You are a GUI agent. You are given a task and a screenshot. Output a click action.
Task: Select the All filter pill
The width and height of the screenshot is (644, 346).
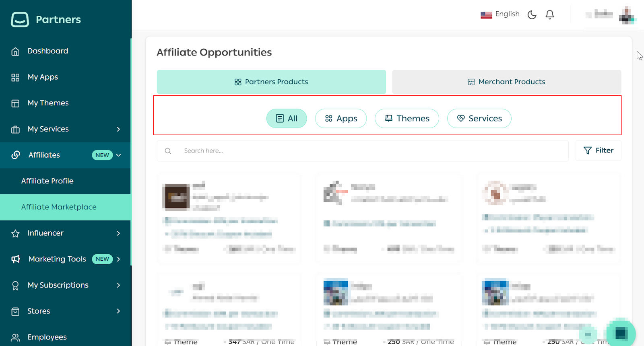pos(286,118)
